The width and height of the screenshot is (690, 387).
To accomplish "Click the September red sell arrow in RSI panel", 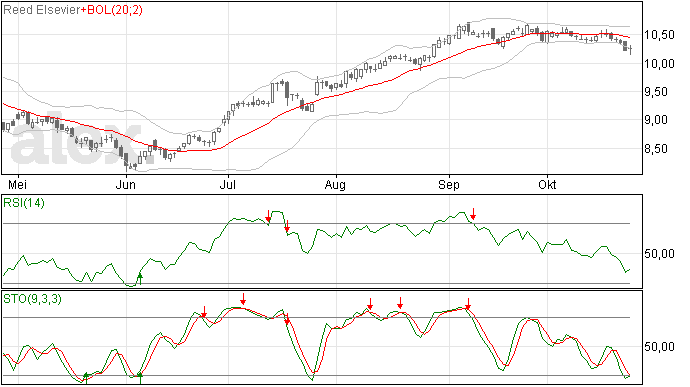I will click(x=473, y=214).
